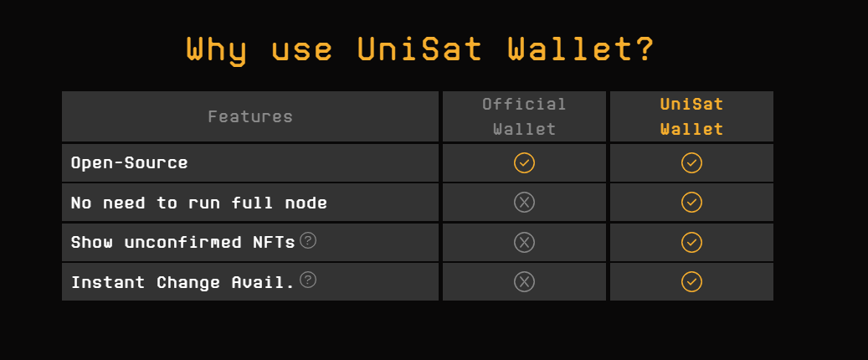Click help icon beside Show unconfirmed NFTs
The image size is (868, 360).
[308, 241]
